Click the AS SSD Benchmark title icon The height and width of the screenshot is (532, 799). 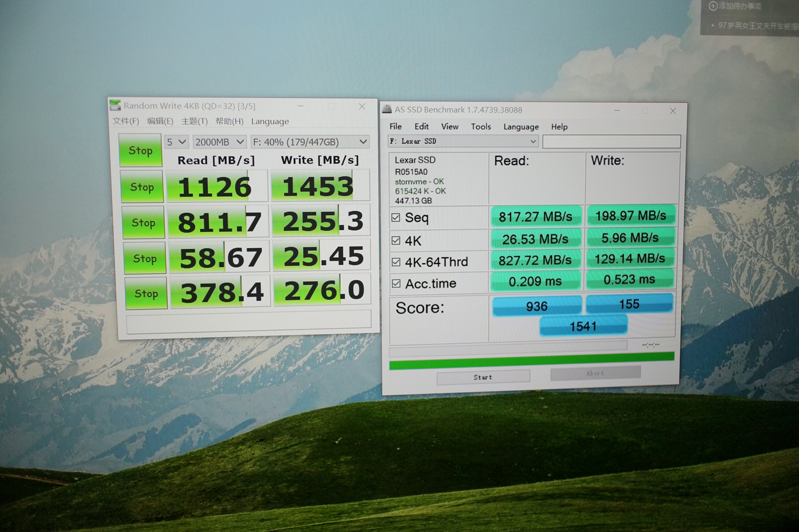(387, 109)
